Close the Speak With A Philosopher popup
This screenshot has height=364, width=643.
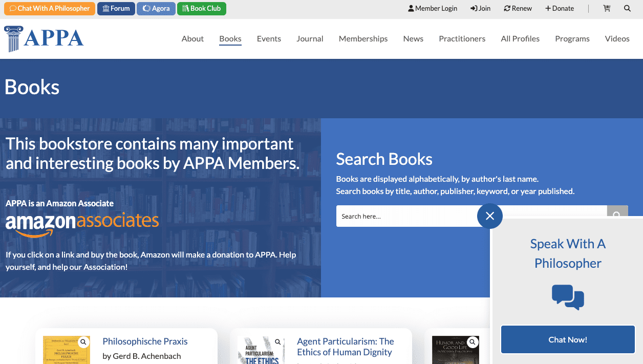[490, 216]
